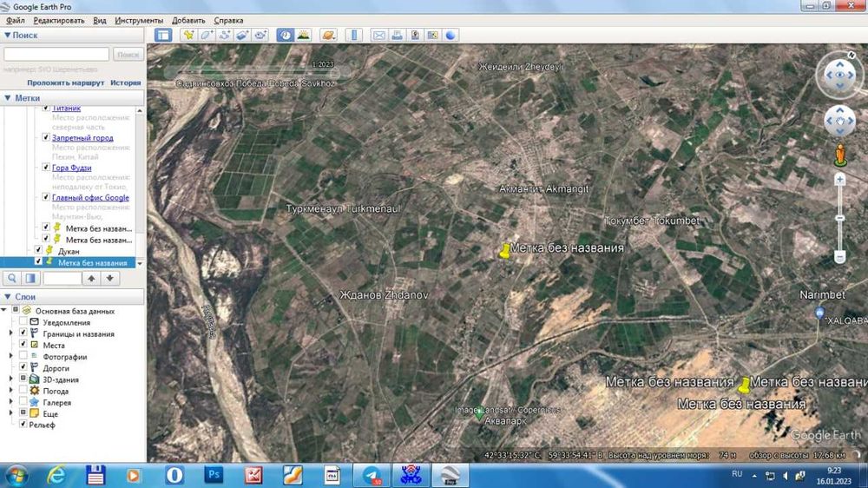The width and height of the screenshot is (868, 488).
Task: Uncheck the Главный офис Google placemark
Action: (46, 196)
